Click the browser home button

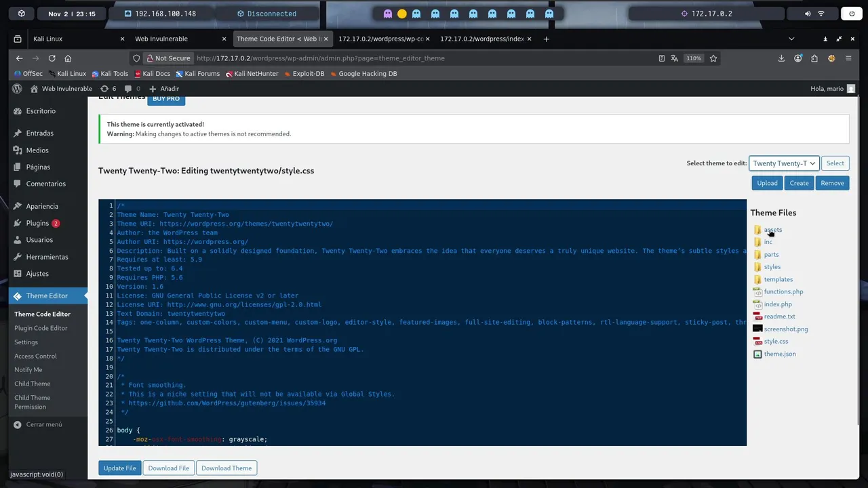[x=68, y=58]
